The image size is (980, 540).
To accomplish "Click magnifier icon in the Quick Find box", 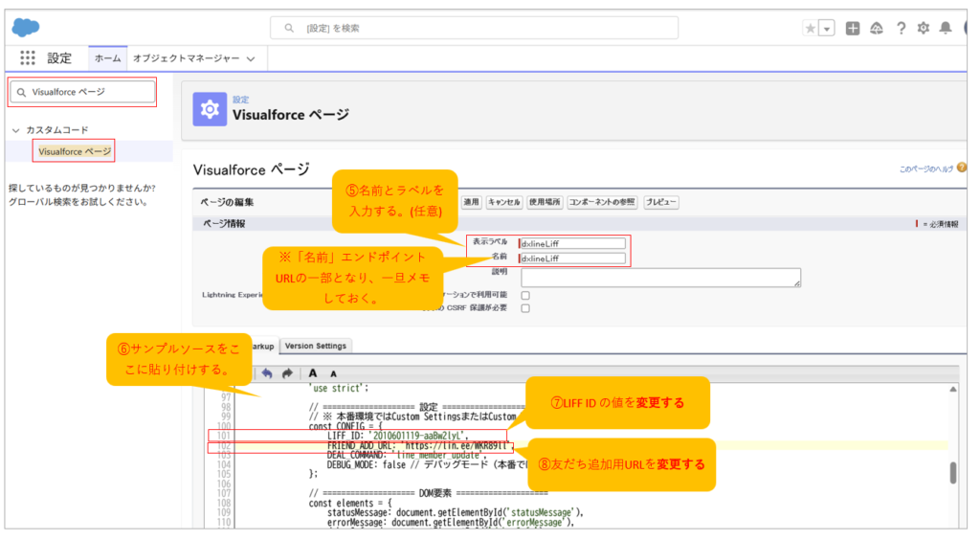I will (21, 92).
